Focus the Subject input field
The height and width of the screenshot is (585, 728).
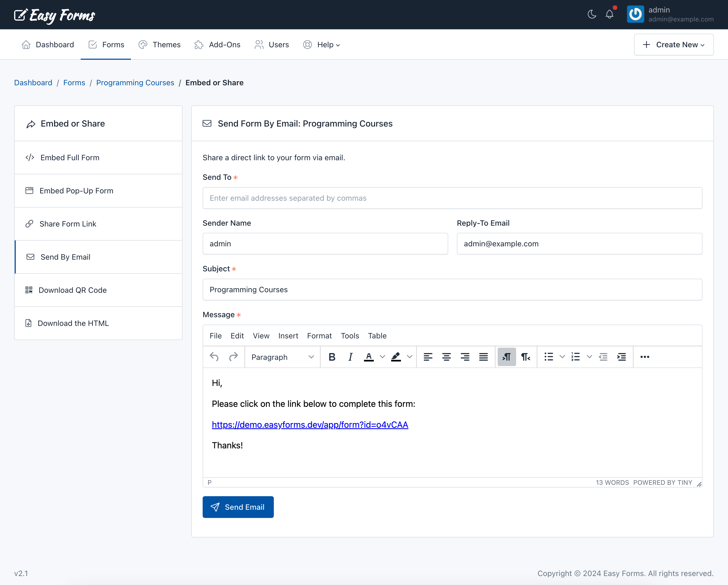tap(453, 290)
